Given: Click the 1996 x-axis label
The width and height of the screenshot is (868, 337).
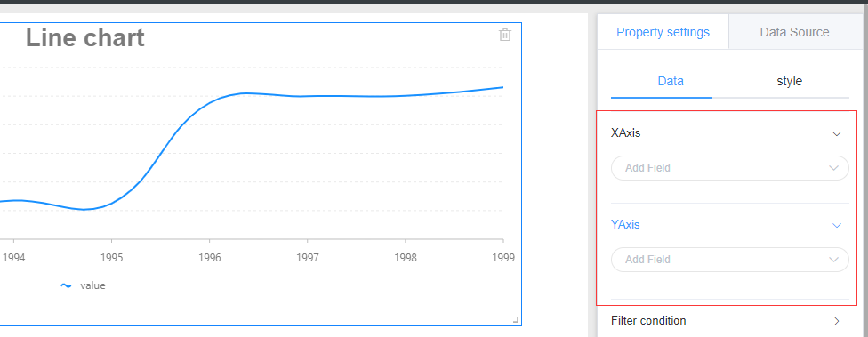Looking at the screenshot, I should [x=210, y=258].
